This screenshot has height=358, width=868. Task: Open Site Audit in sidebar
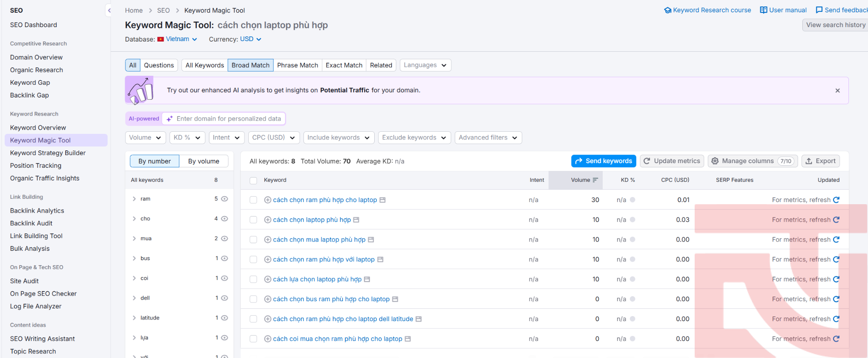(25, 281)
